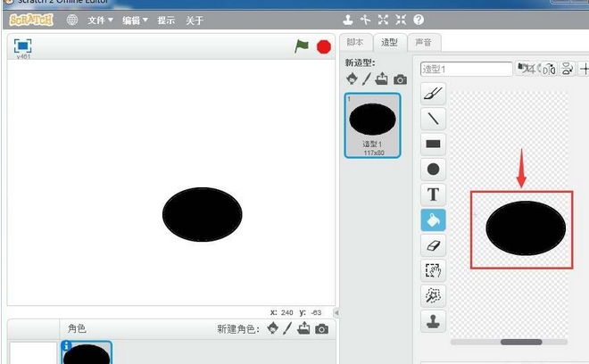Open the 文件 dropdown menu
The image size is (589, 364).
coord(100,20)
